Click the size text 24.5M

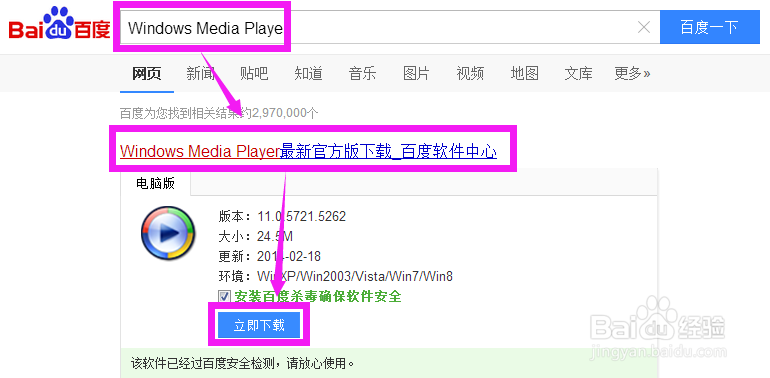275,237
